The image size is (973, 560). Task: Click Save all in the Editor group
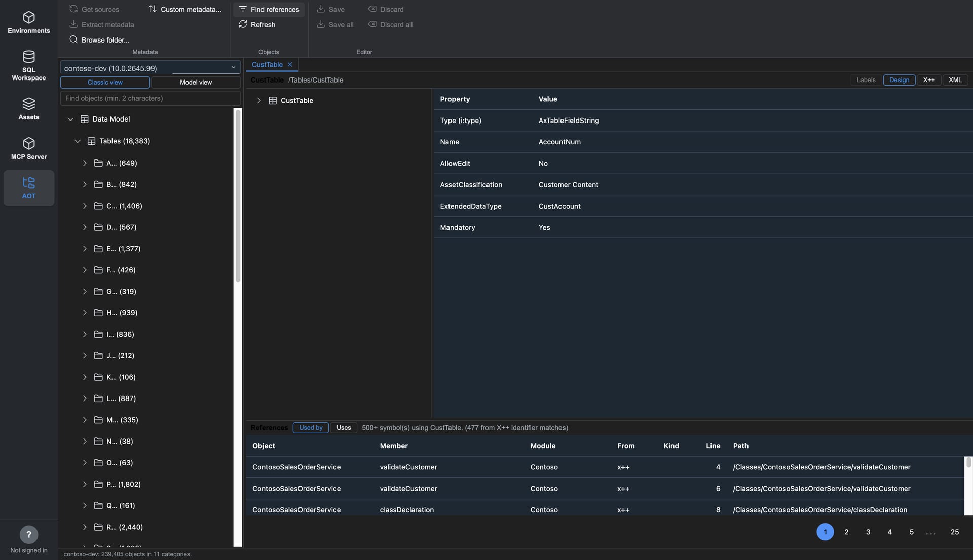pyautogui.click(x=335, y=24)
